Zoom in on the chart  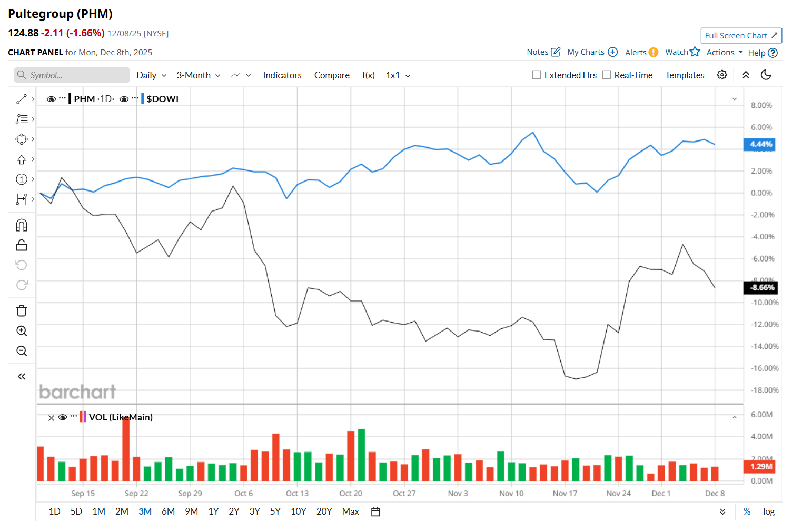coord(22,331)
